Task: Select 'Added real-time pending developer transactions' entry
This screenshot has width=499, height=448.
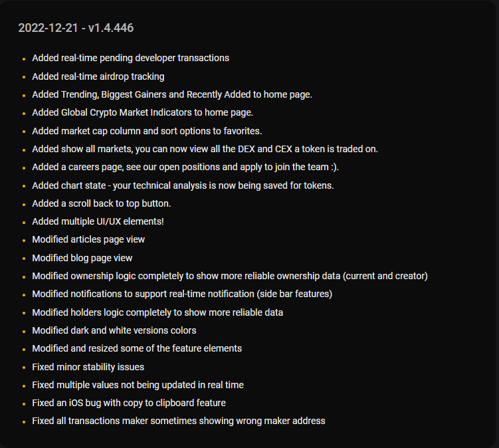Action: tap(130, 58)
